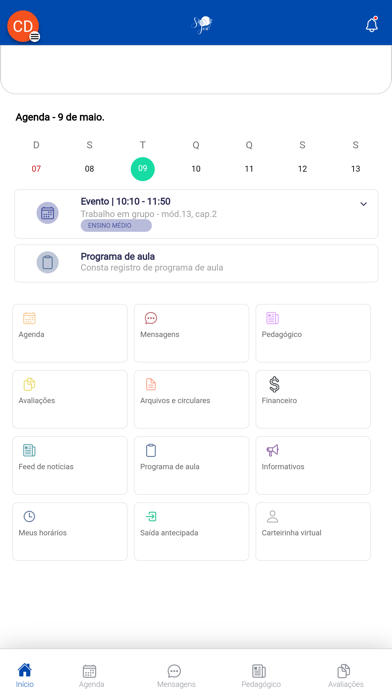Screen dimensions: 392x696
Task: Click the Carteirinha virtual label
Action: pos(292,533)
